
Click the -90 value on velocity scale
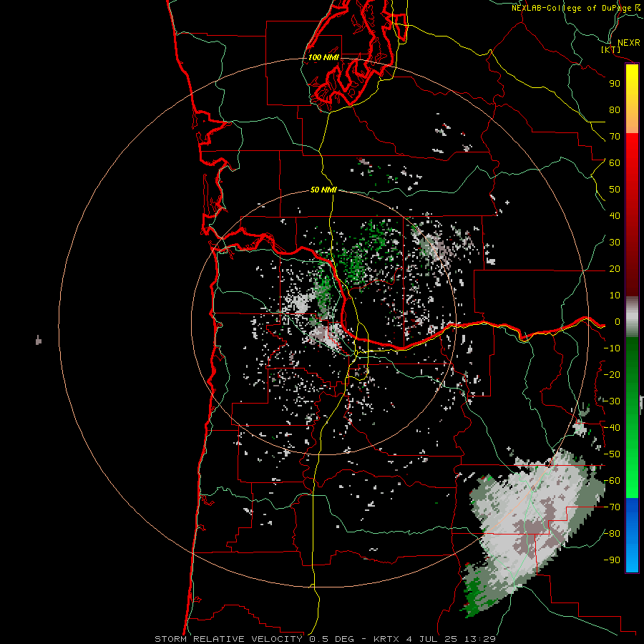click(612, 560)
